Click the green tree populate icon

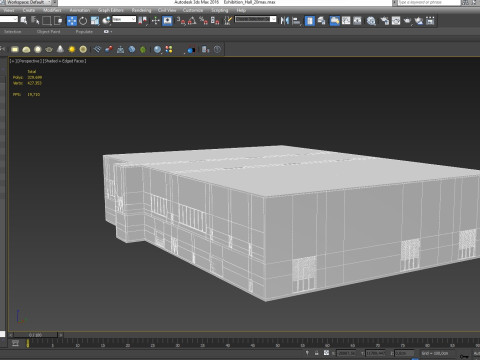(143, 49)
